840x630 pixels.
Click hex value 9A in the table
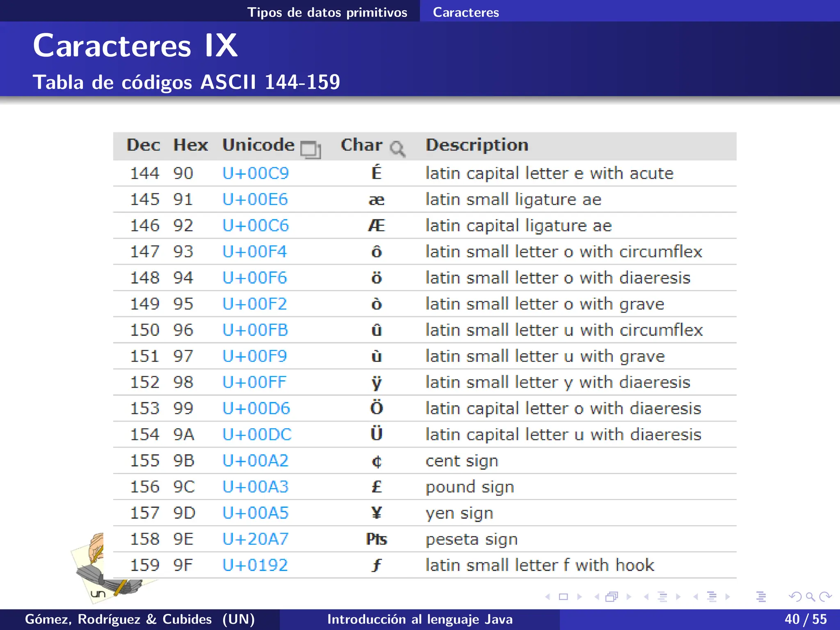(x=183, y=435)
